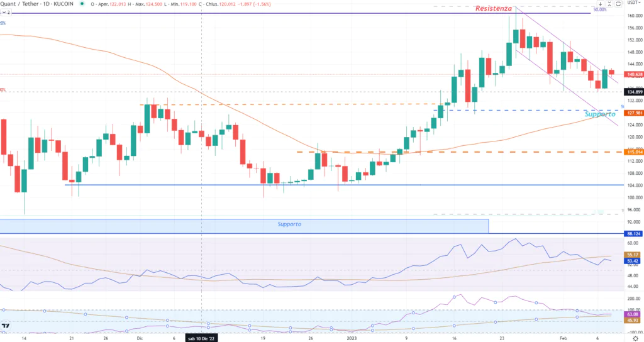Collapse the pane with the double-chevron icon
This screenshot has width=644, height=342.
[609, 4]
